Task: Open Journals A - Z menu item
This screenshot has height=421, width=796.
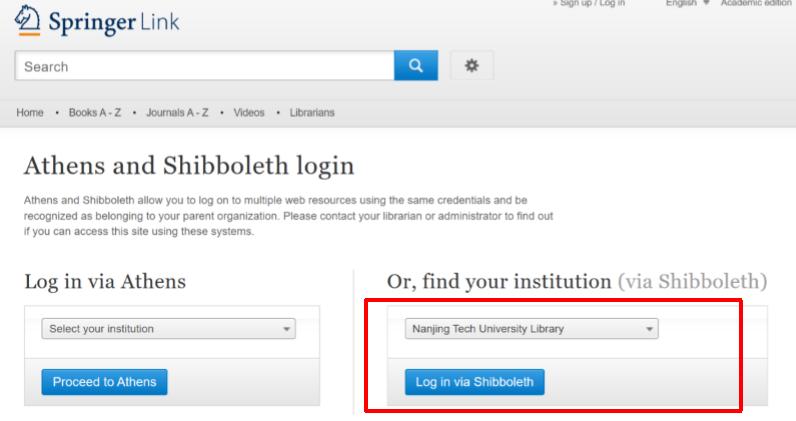Action: click(177, 113)
